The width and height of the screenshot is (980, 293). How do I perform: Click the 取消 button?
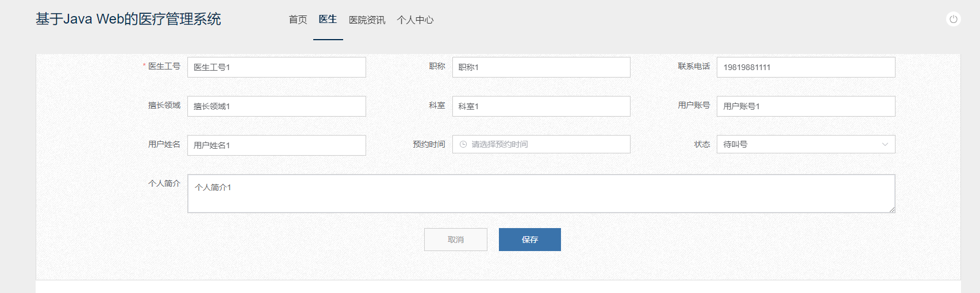pyautogui.click(x=455, y=240)
